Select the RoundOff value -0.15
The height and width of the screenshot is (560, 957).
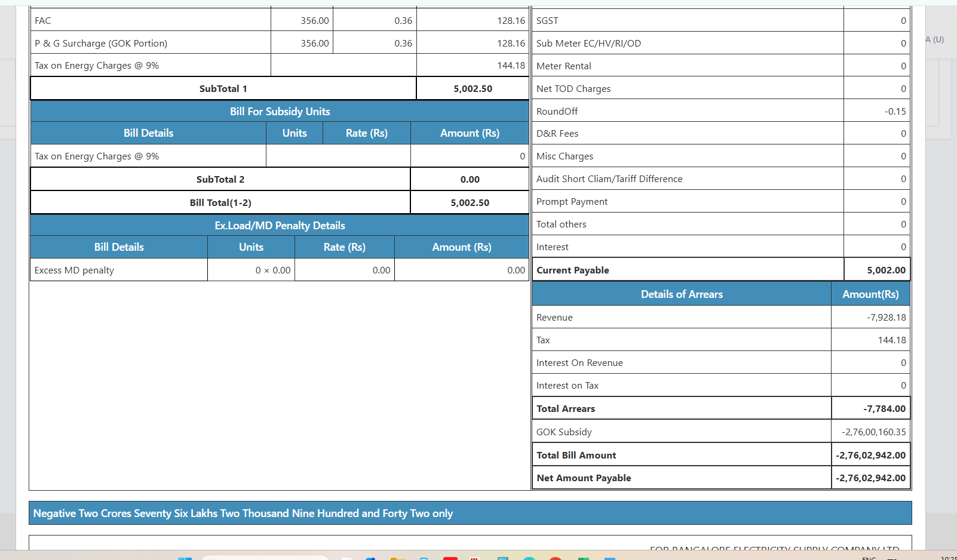point(895,112)
